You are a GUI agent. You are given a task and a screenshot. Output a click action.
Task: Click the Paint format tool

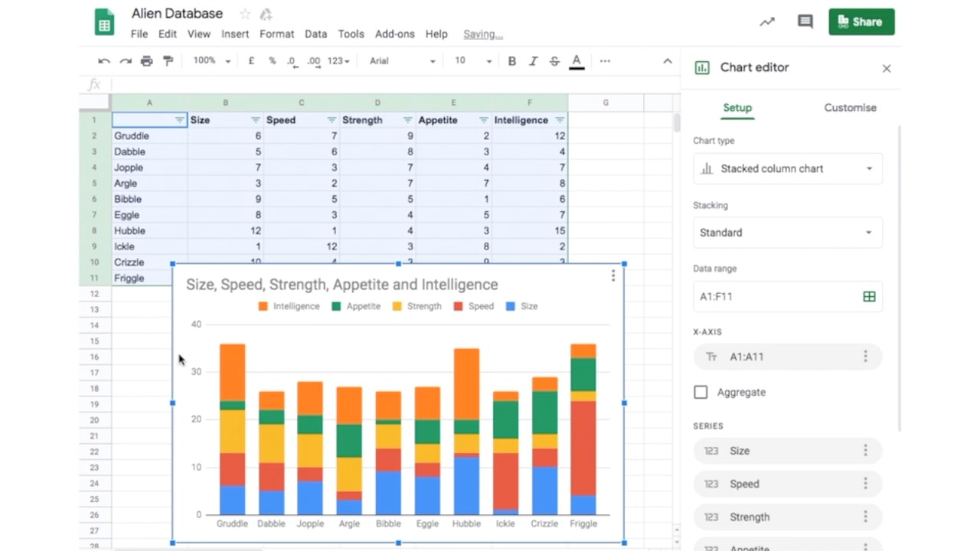tap(168, 60)
